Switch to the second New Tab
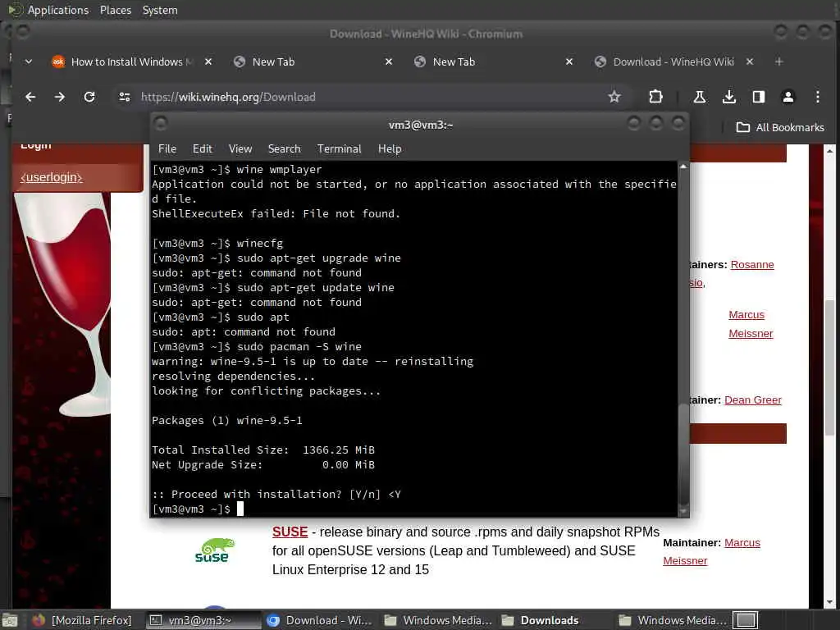 [493, 62]
